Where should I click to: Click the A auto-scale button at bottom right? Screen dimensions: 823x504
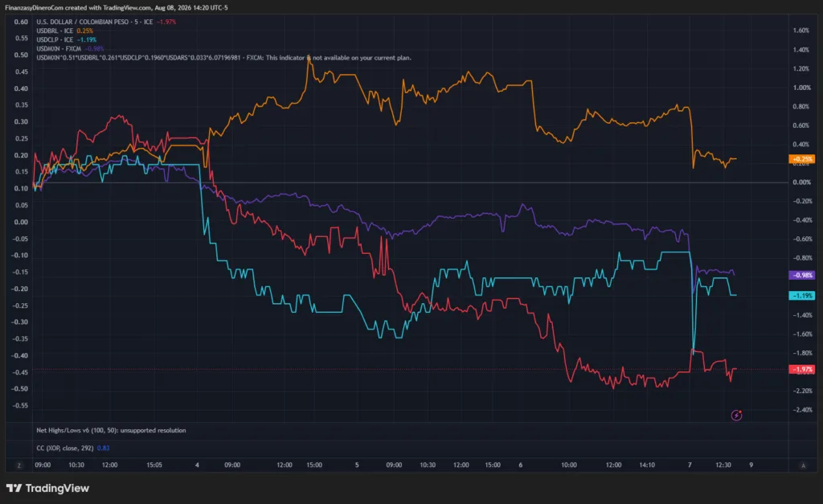point(803,465)
